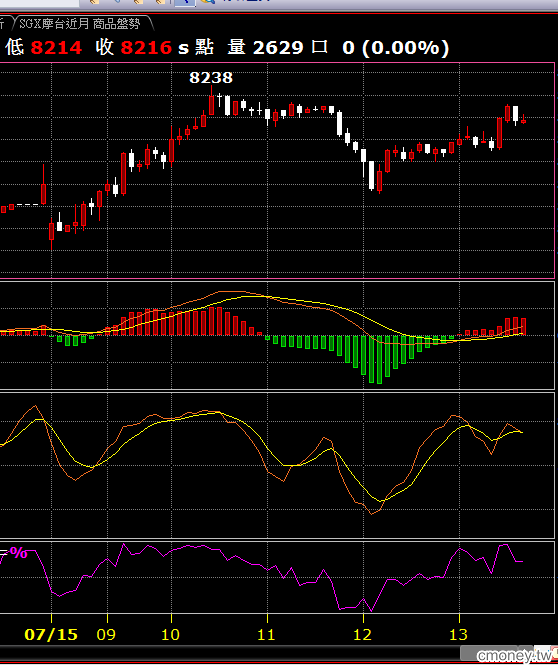Viewport: 558px width, 666px height.
Task: Select the 09 hour label on axis
Action: pyautogui.click(x=106, y=635)
